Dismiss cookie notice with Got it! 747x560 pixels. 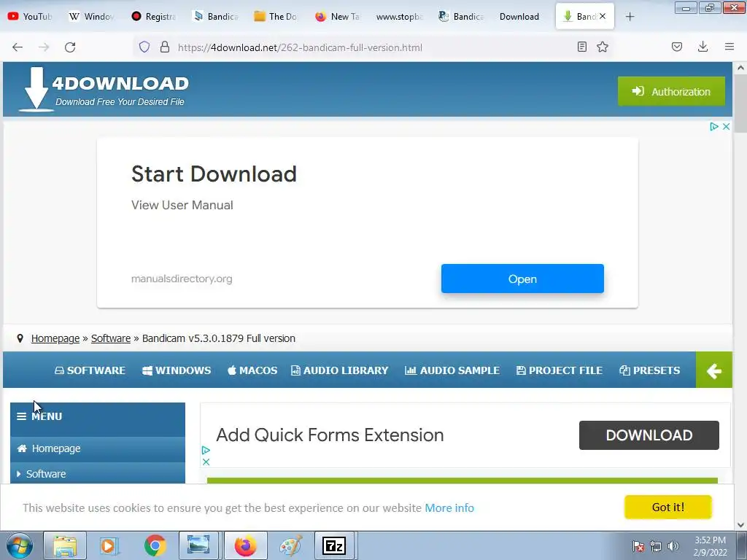(x=668, y=507)
